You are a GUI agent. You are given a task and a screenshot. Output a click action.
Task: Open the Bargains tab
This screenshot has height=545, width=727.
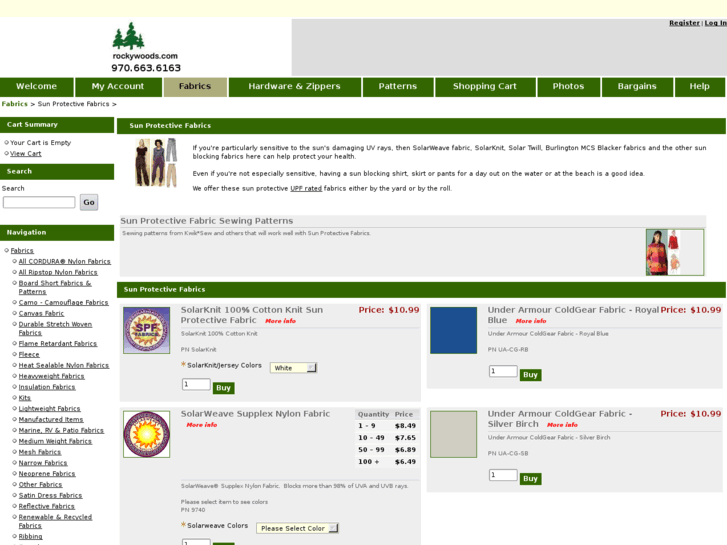click(637, 87)
